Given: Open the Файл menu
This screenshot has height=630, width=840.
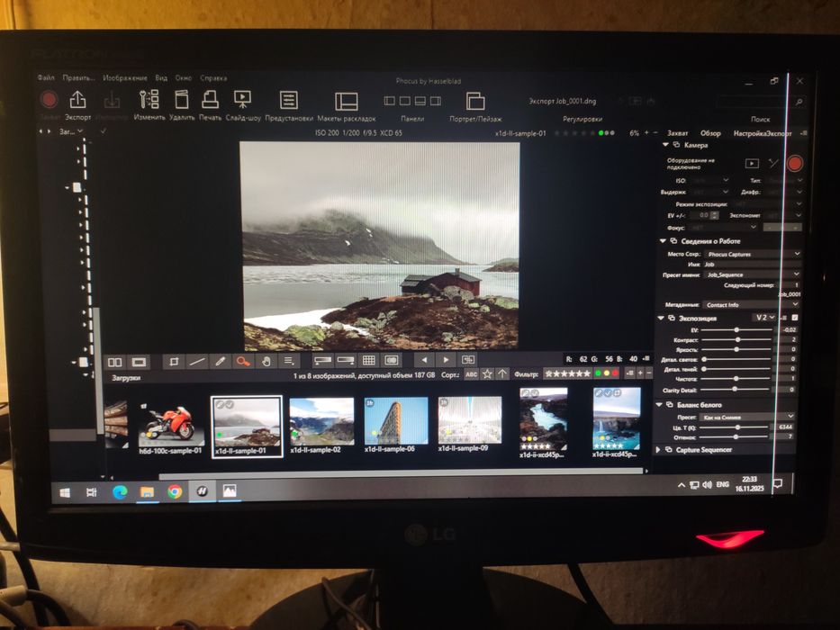Looking at the screenshot, I should [x=46, y=77].
